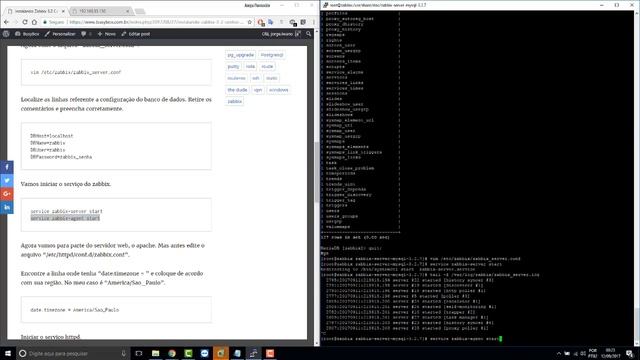Close the first Chrome tab
The image size is (640, 360).
[x=63, y=11]
